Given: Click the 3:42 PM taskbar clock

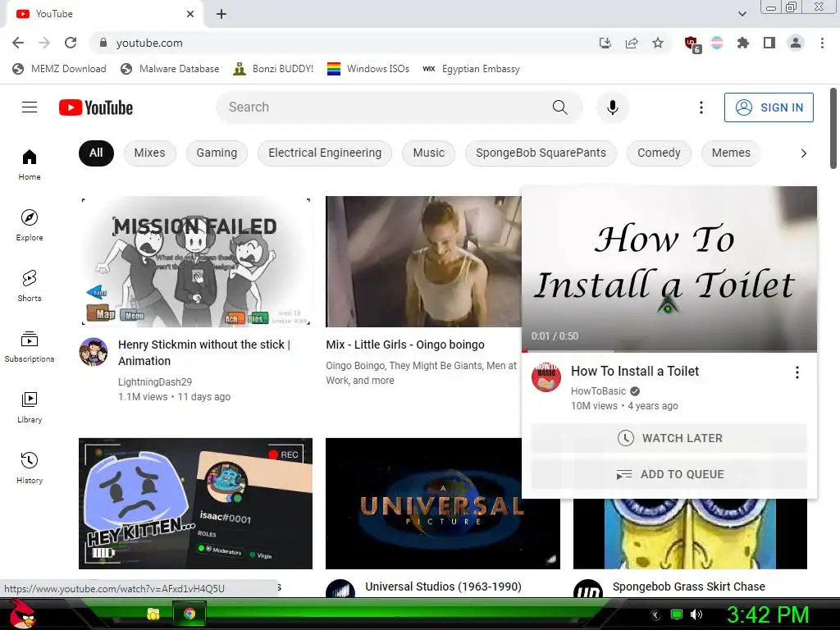Looking at the screenshot, I should point(768,614).
